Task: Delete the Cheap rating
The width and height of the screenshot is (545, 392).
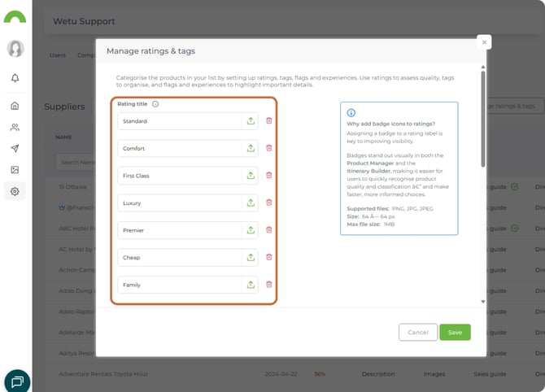Action: 269,257
